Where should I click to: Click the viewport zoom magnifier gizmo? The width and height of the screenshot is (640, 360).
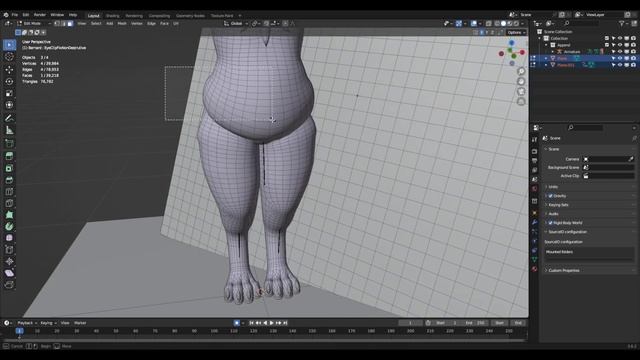click(x=521, y=71)
